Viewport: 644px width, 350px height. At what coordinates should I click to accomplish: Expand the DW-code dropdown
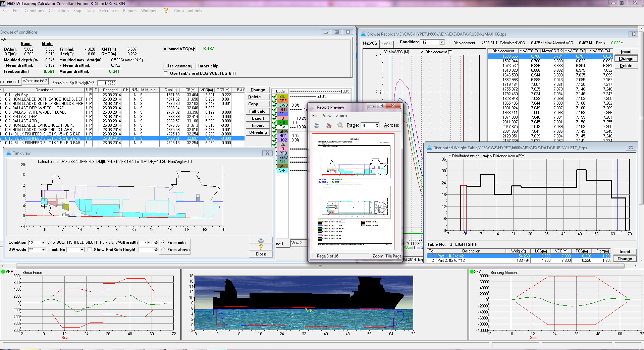43,250
